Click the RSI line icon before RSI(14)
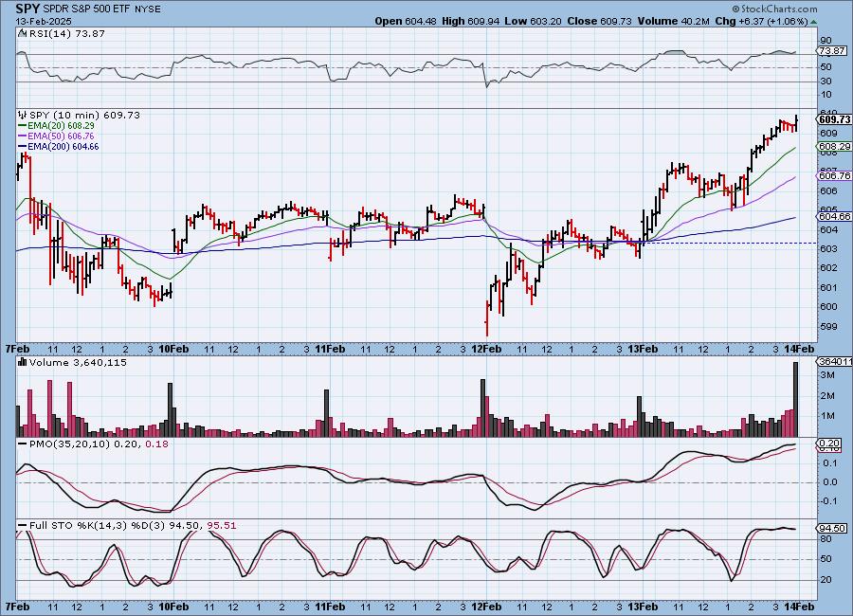Image resolution: width=853 pixels, height=616 pixels. point(23,33)
